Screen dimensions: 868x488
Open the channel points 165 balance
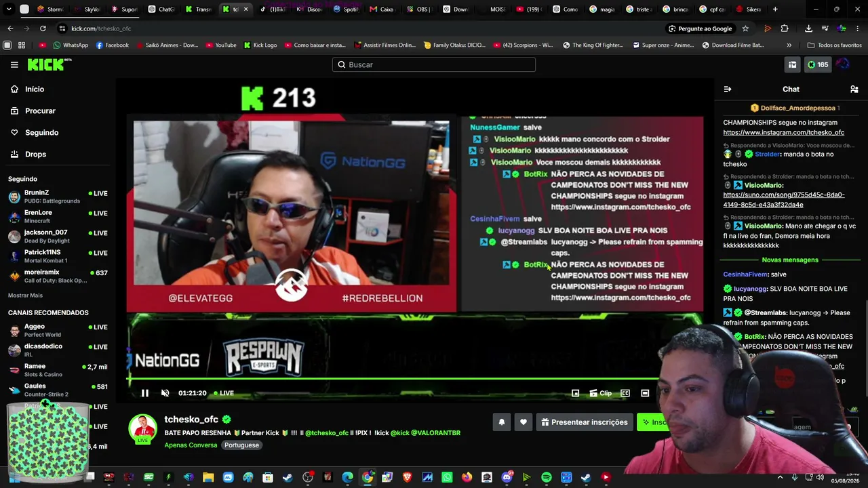point(817,65)
